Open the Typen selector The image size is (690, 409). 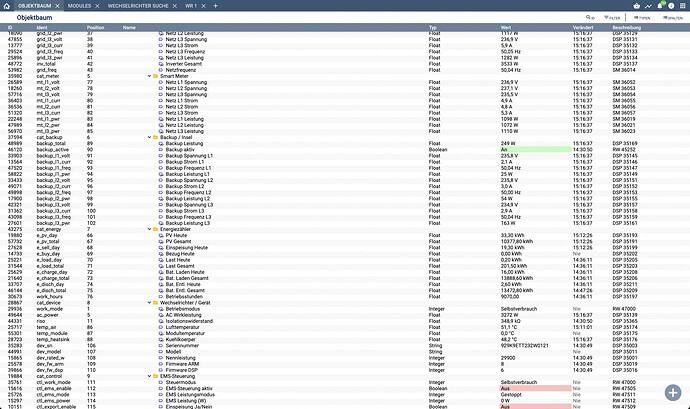click(x=642, y=18)
